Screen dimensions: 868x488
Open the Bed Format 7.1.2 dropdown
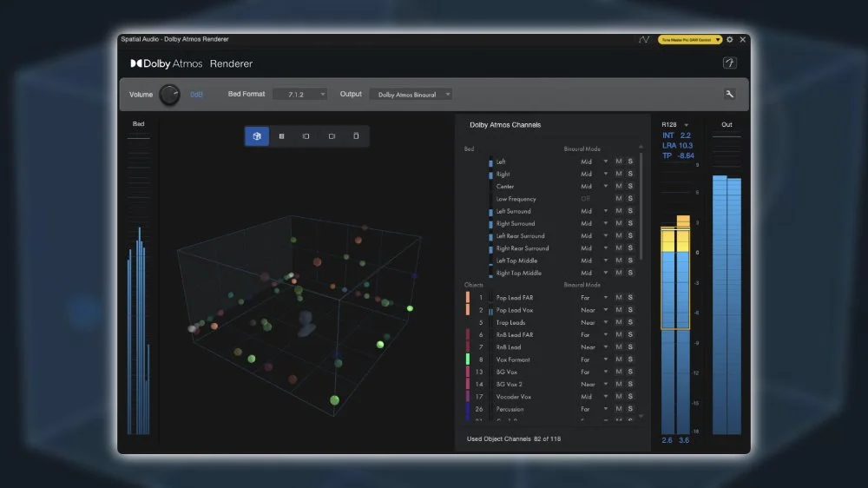coord(299,94)
